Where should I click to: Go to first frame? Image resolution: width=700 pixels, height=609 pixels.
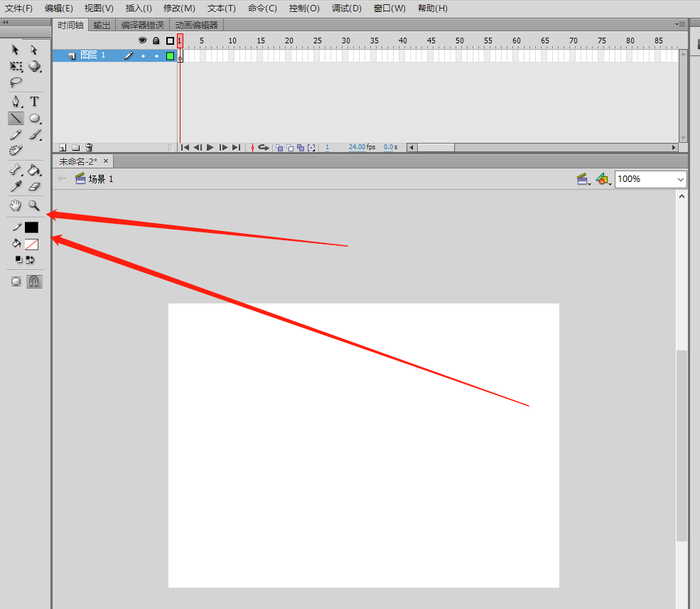coord(185,147)
